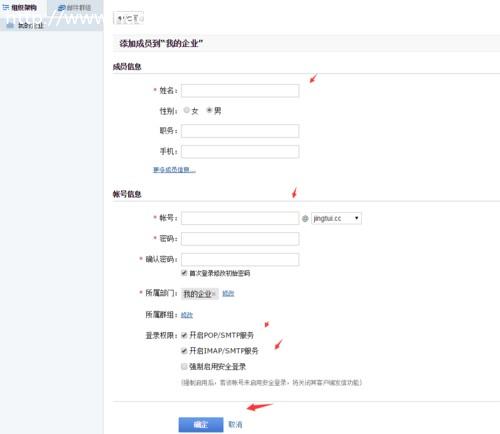Select the 男 gender radio button

point(209,110)
